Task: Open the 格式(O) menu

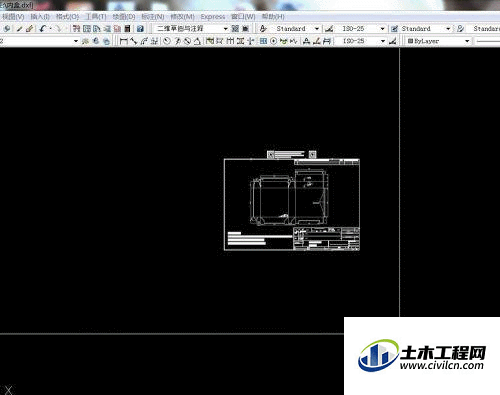Action: point(67,17)
